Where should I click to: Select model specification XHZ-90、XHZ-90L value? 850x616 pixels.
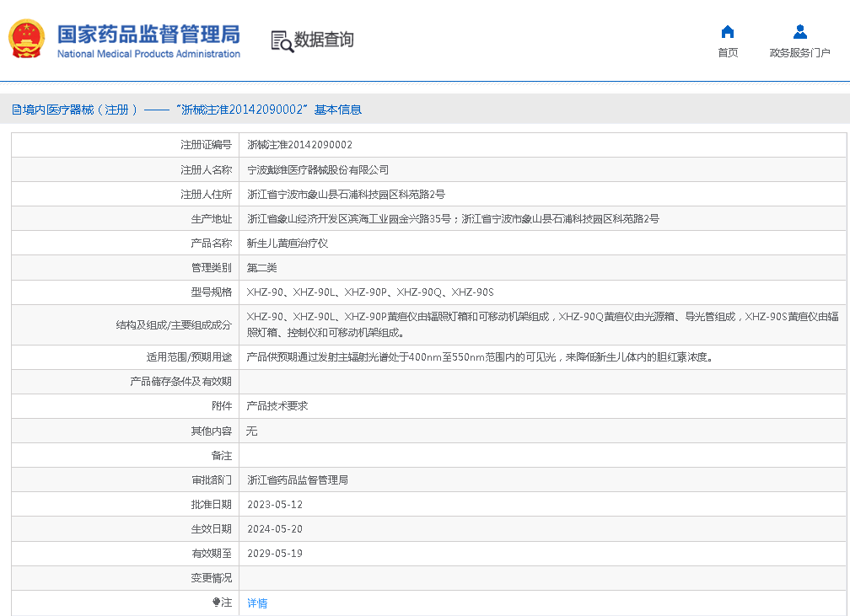click(x=370, y=292)
